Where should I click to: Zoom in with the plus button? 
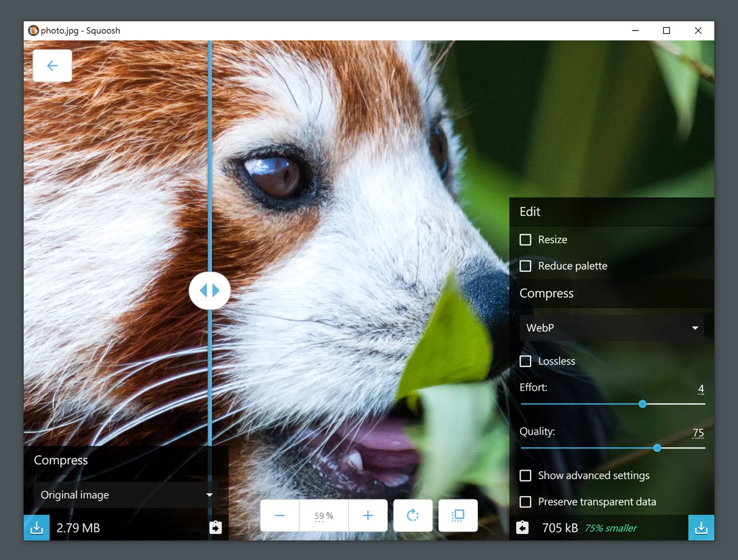click(x=368, y=516)
